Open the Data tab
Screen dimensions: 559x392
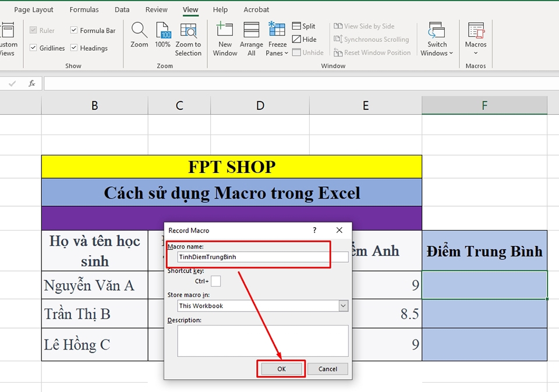(122, 10)
